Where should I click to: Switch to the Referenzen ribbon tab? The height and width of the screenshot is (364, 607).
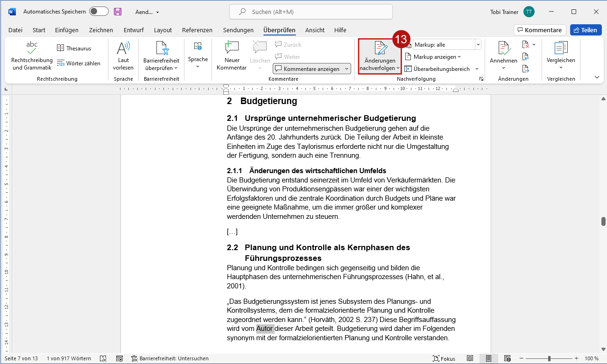pyautogui.click(x=197, y=30)
